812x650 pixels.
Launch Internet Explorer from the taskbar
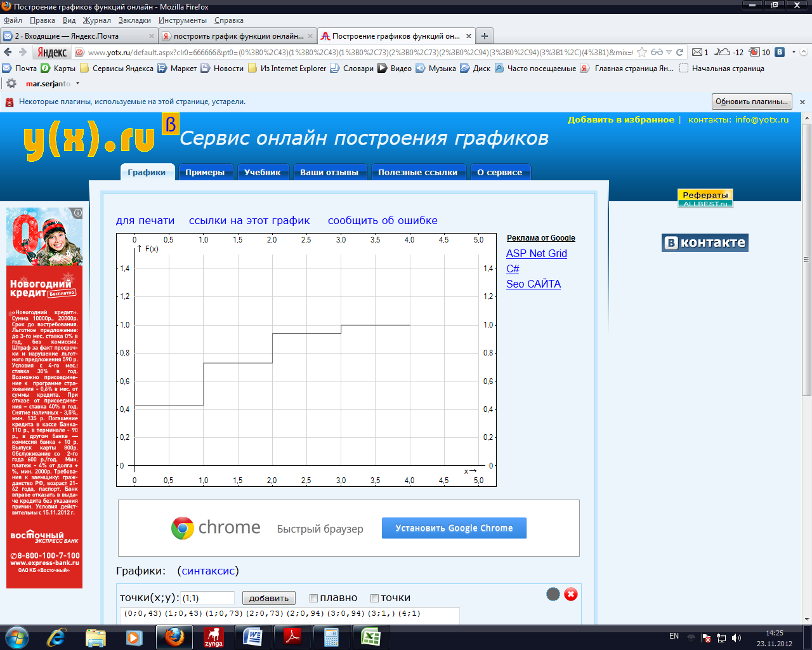click(x=56, y=637)
